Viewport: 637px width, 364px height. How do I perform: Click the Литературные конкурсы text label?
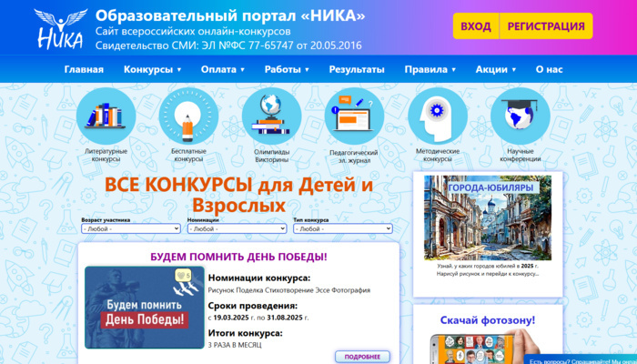[106, 156]
